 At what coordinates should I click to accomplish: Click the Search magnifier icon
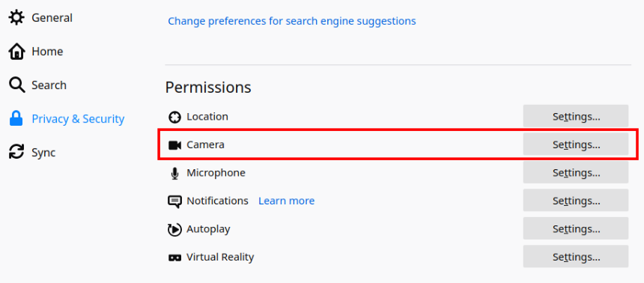pos(16,85)
